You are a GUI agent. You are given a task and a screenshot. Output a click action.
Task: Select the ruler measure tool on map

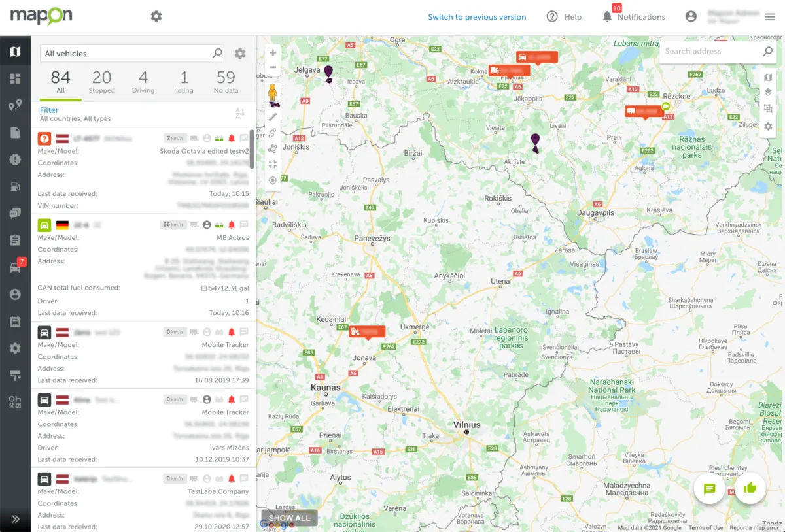(x=273, y=116)
